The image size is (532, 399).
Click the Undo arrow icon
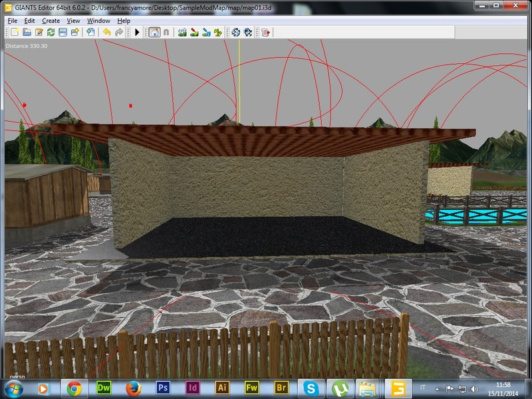coord(106,32)
